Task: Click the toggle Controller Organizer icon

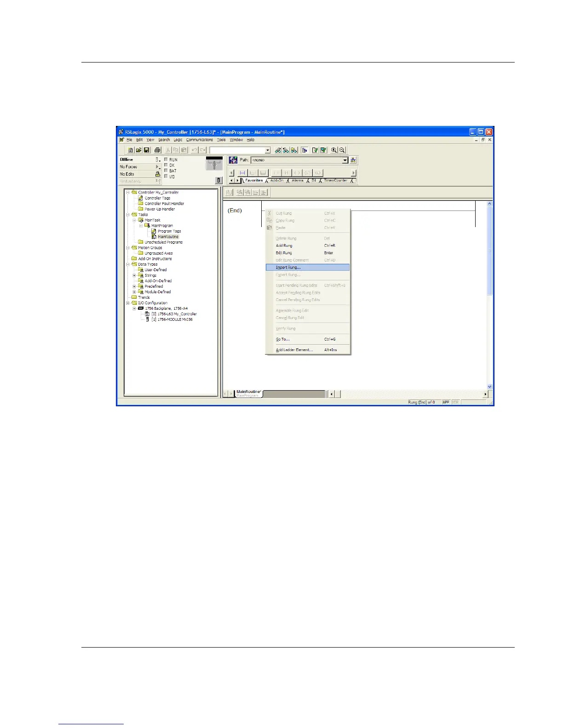Action: (304, 150)
